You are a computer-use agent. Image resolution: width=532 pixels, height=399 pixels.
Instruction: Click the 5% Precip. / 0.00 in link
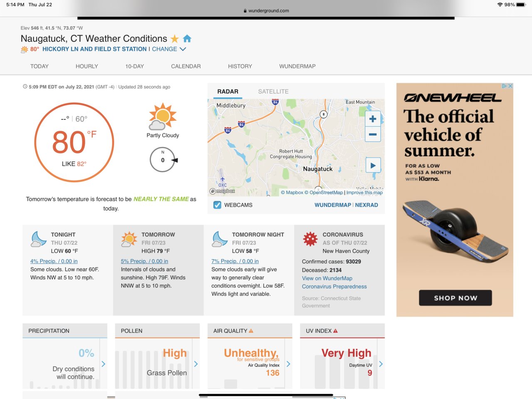coord(144,261)
